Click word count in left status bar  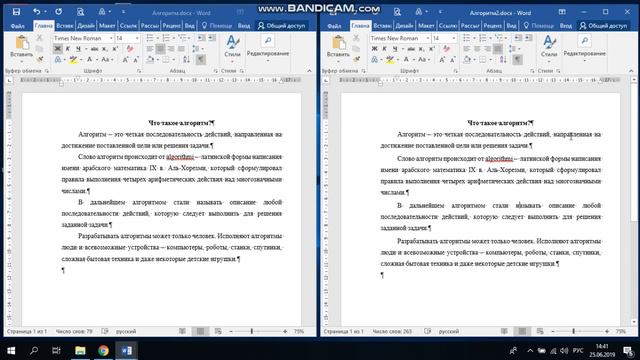point(74,331)
